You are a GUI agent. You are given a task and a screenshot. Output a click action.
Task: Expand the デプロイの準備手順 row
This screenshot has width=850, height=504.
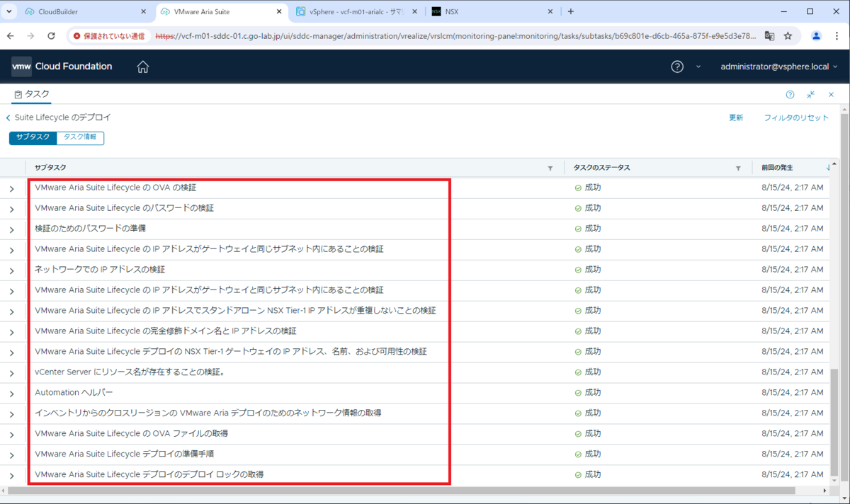click(12, 455)
